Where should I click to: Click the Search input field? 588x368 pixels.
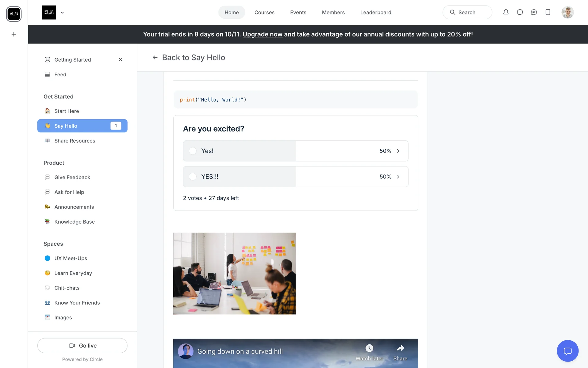click(x=467, y=13)
